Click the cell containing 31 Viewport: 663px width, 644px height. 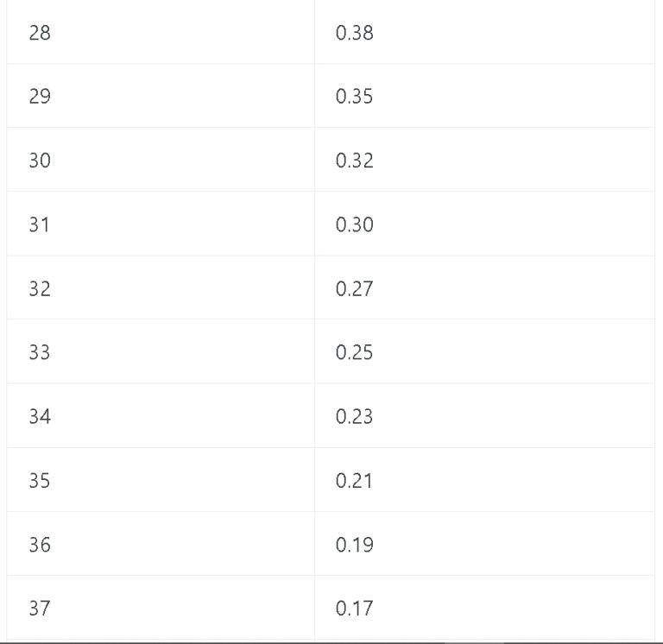click(161, 224)
